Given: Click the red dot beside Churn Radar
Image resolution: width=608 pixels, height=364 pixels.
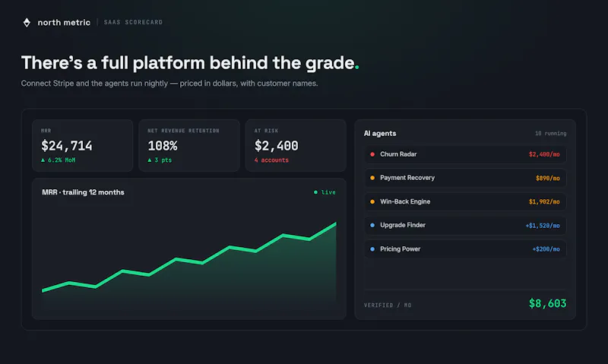Looking at the screenshot, I should (372, 154).
